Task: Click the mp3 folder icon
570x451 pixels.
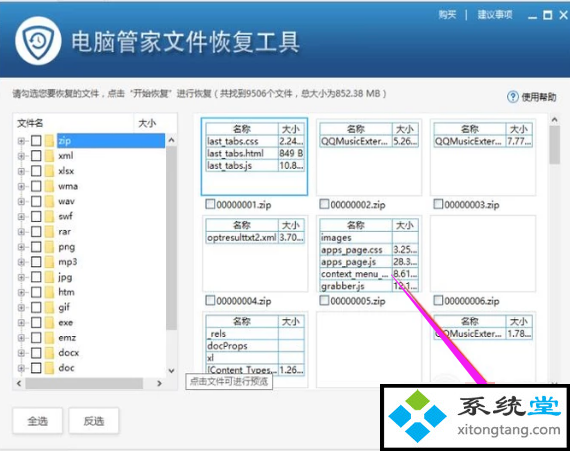Action: pyautogui.click(x=49, y=262)
